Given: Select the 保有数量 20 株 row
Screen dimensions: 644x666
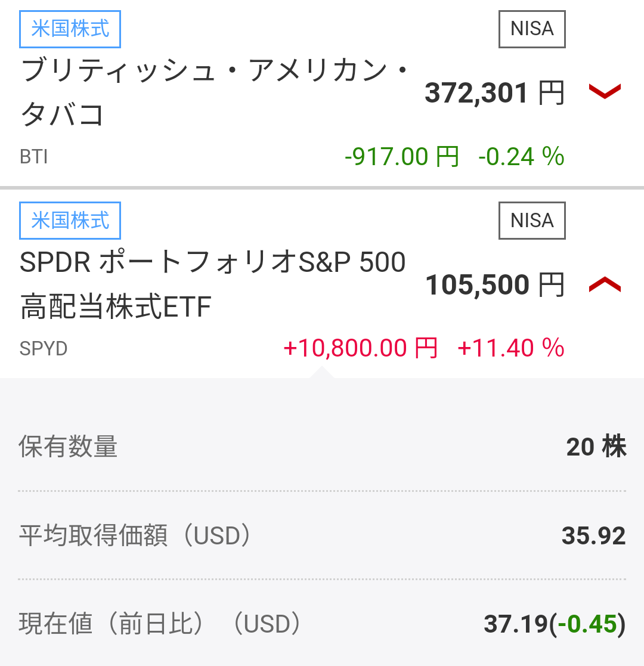Looking at the screenshot, I should pyautogui.click(x=322, y=447).
